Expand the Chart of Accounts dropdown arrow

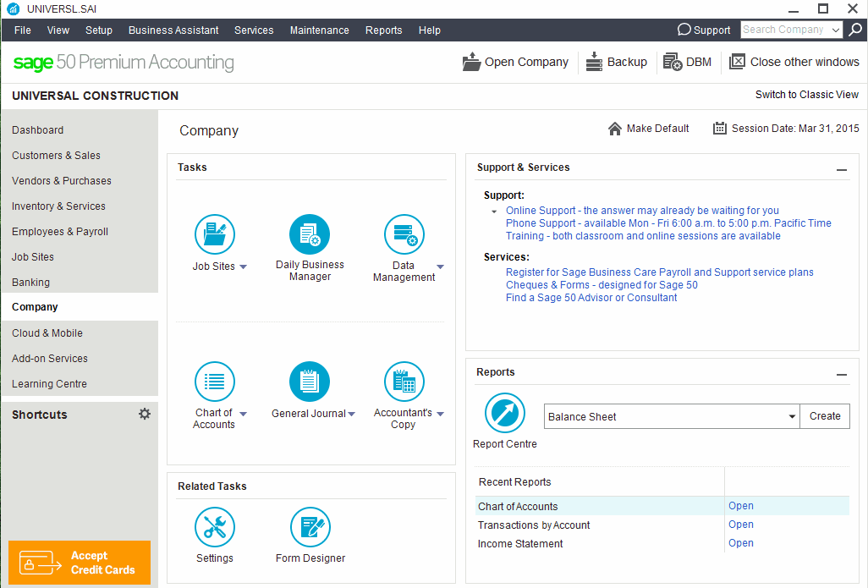coord(243,415)
